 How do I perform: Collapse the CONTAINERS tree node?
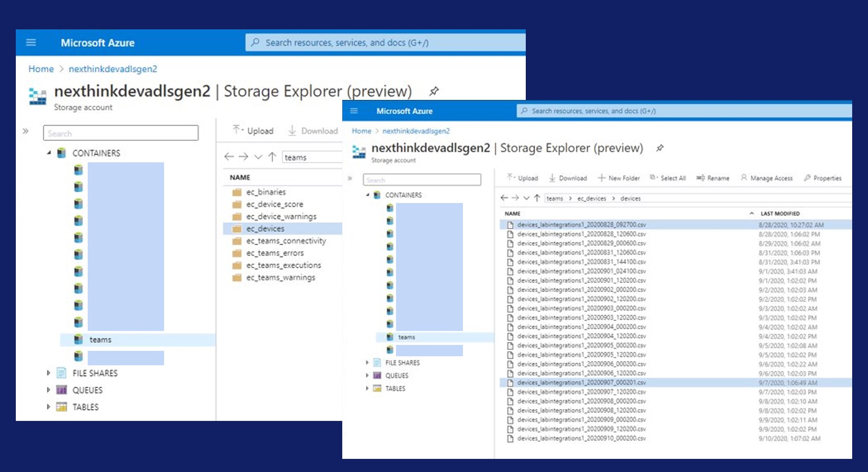coord(367,195)
